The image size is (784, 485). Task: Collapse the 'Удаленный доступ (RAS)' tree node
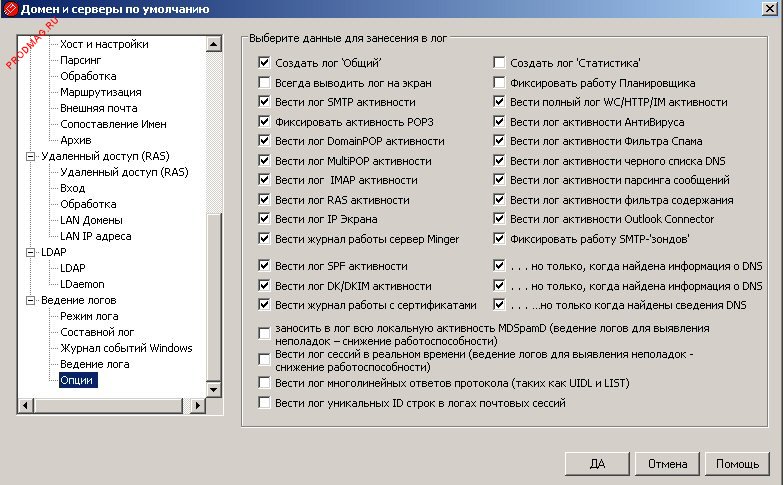[x=30, y=157]
